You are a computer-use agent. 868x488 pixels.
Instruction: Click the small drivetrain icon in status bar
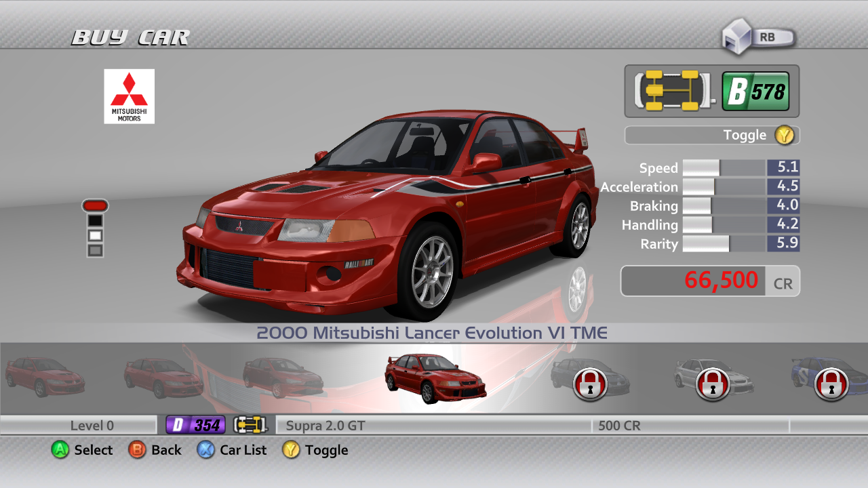pos(250,425)
